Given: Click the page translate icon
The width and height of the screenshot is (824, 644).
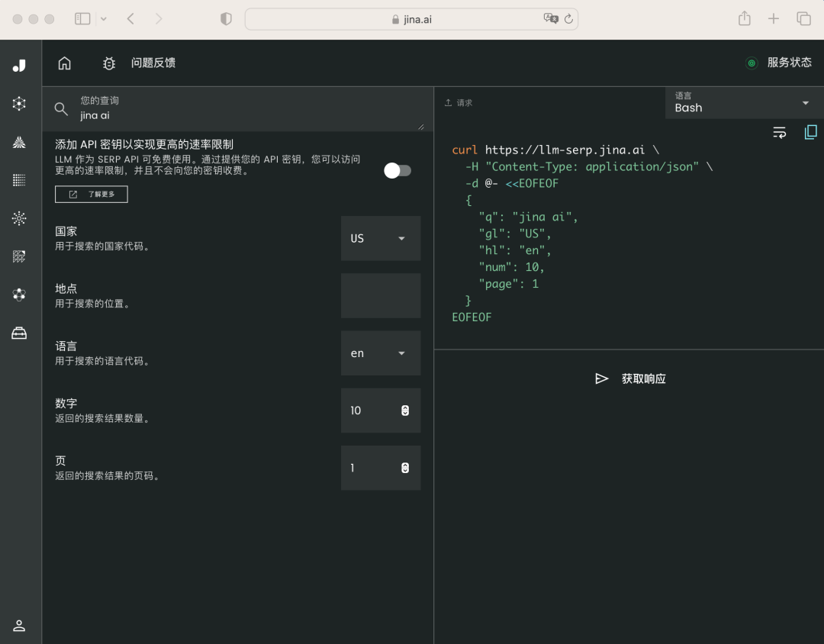Looking at the screenshot, I should click(551, 18).
